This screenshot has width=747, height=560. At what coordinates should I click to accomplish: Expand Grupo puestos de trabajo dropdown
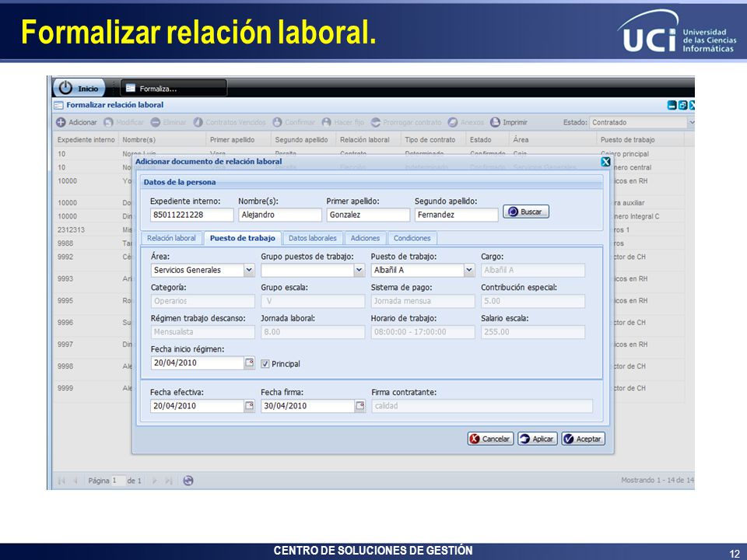(x=359, y=270)
